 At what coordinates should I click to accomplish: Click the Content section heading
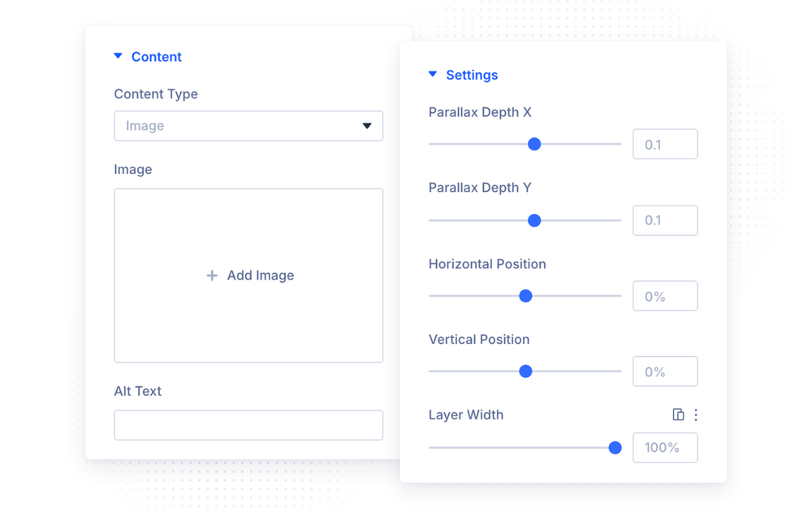click(x=157, y=57)
